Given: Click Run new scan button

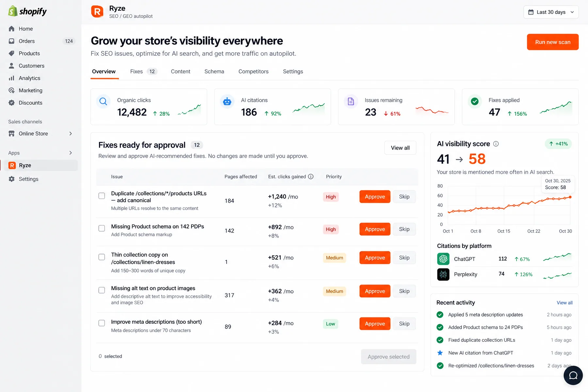Looking at the screenshot, I should coord(553,42).
